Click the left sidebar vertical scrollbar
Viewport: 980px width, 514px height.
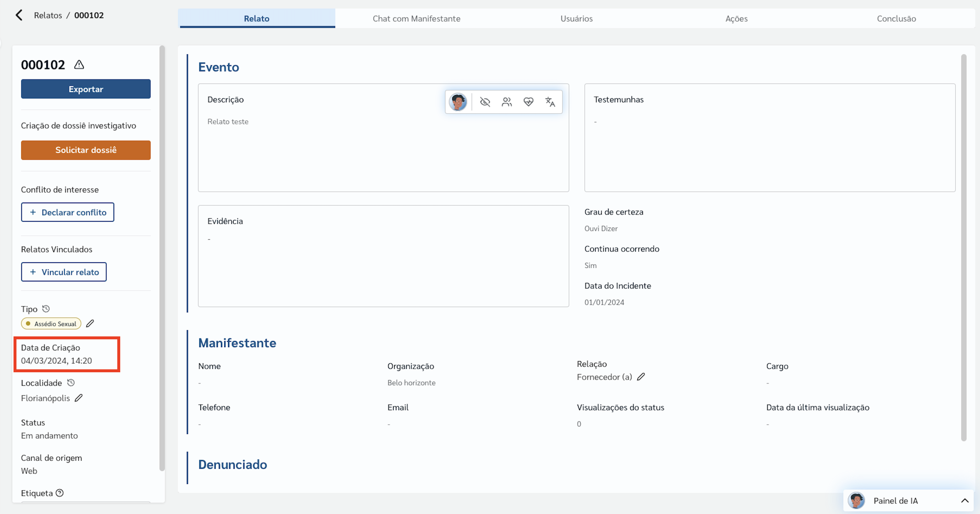(x=162, y=259)
